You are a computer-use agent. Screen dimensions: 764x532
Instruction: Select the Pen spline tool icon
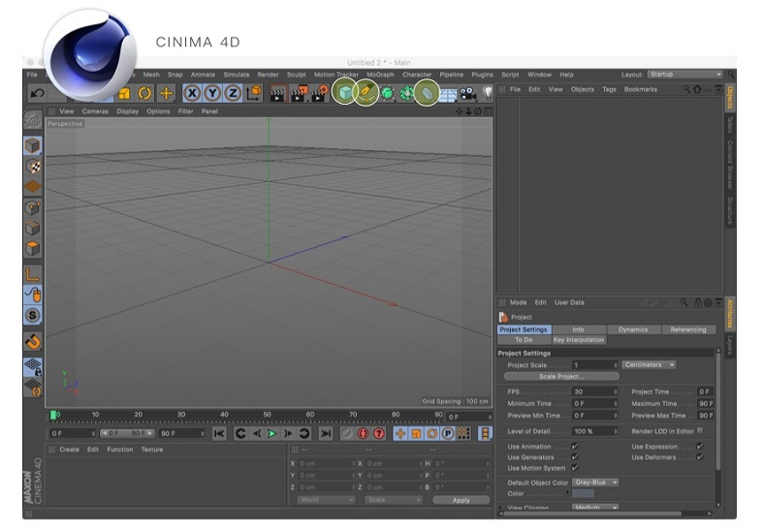click(366, 93)
